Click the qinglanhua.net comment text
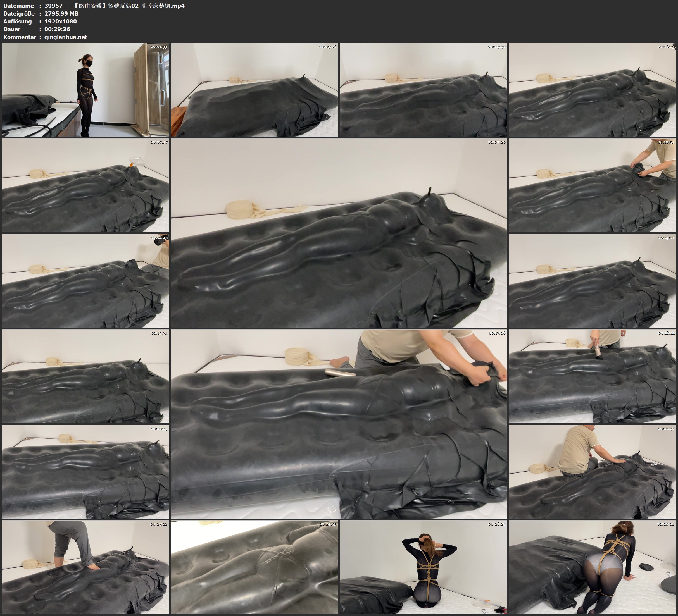This screenshot has width=678, height=616. 66,37
